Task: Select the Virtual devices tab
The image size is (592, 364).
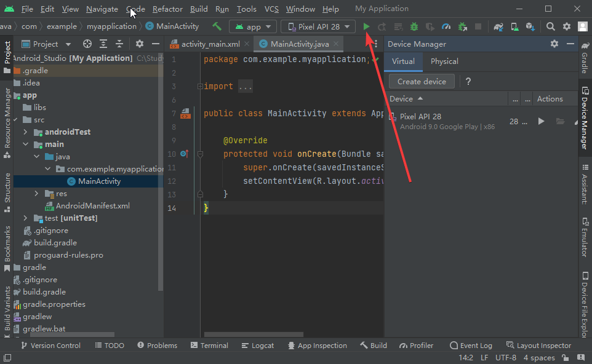Action: coord(403,61)
